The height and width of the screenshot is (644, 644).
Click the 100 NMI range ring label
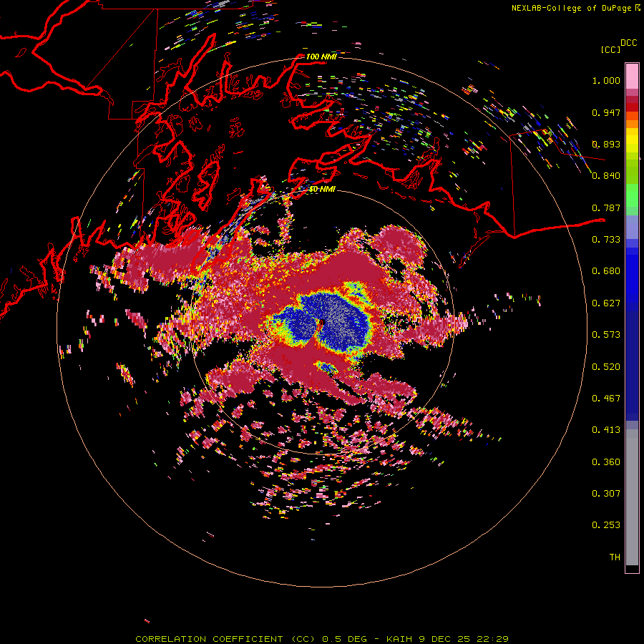tap(321, 57)
